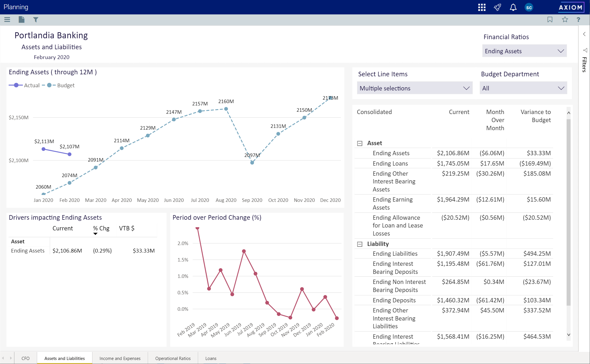Collapse the Asset group in table
This screenshot has height=364, width=590.
(360, 143)
